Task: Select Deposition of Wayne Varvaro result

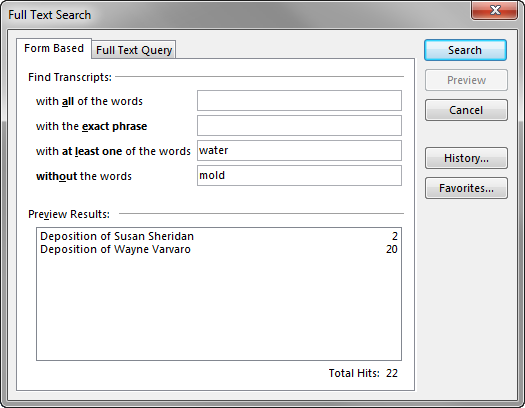Action: pos(219,249)
